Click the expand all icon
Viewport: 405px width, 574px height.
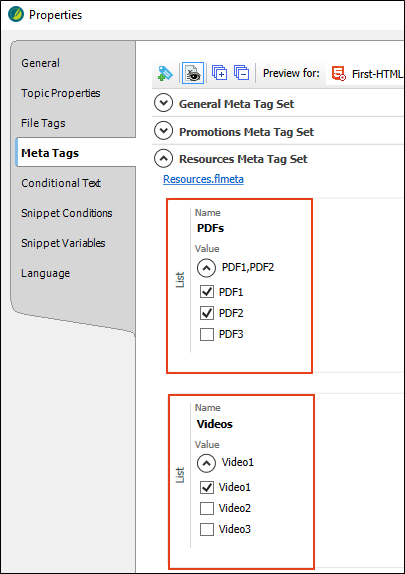tap(219, 73)
